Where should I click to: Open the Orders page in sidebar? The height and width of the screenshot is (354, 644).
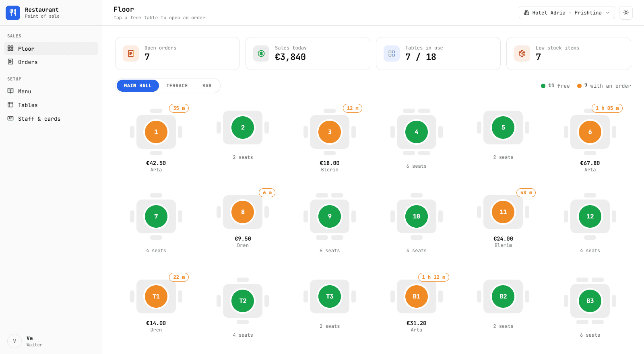pyautogui.click(x=51, y=62)
